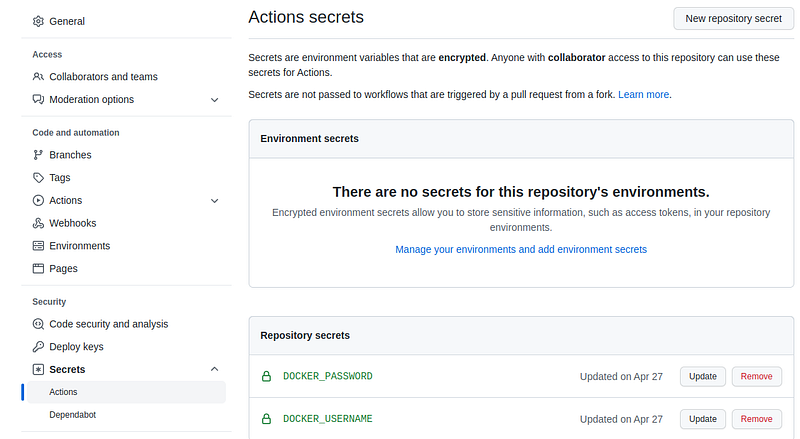The image size is (800, 439).
Task: Update the DOCKER_PASSWORD secret
Action: pos(703,377)
